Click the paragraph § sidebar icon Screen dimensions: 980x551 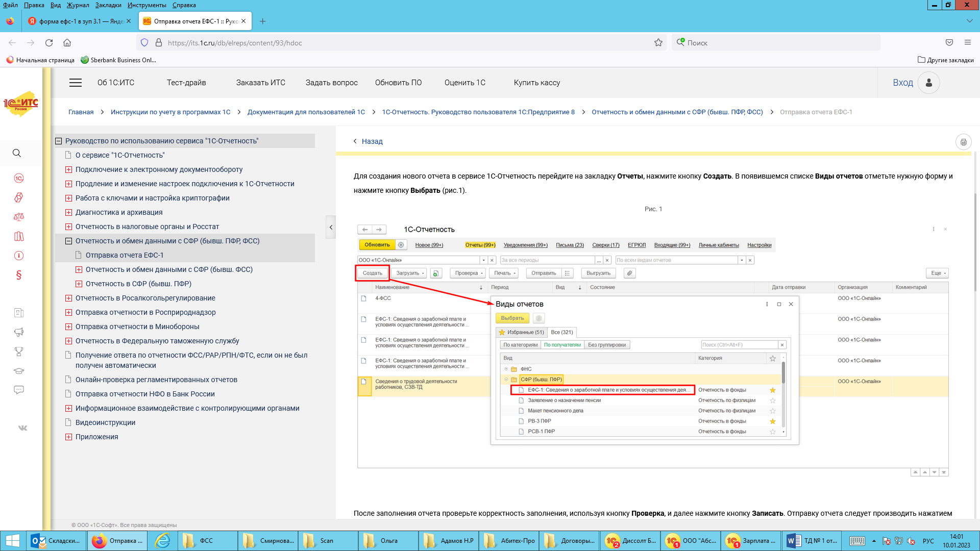19,275
